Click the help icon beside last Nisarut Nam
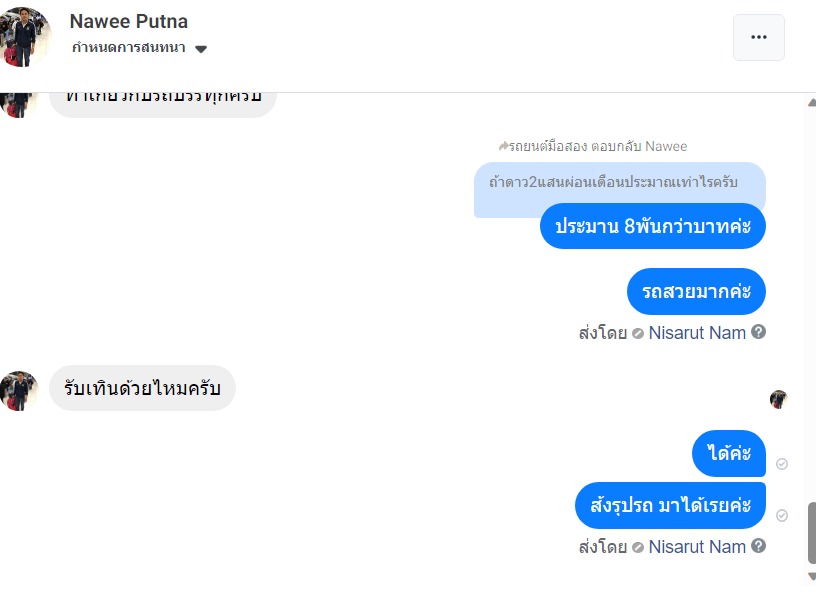816x599 pixels. 759,546
